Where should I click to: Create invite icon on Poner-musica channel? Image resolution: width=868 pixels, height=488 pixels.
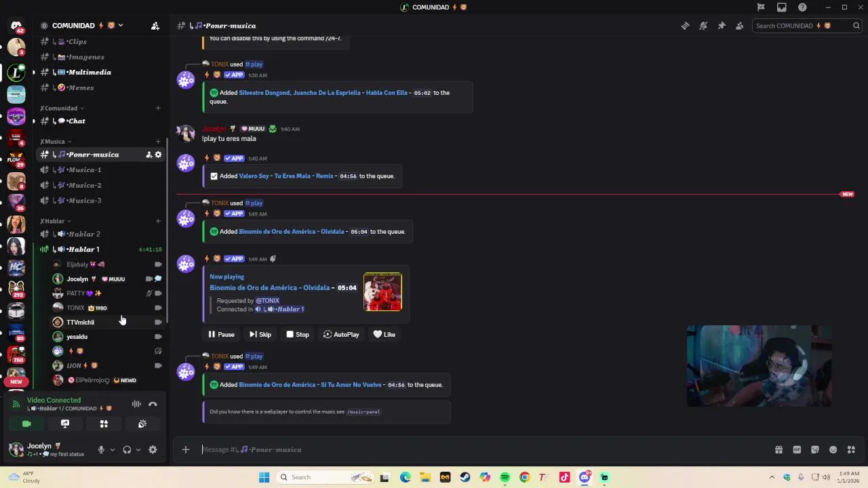tap(149, 155)
